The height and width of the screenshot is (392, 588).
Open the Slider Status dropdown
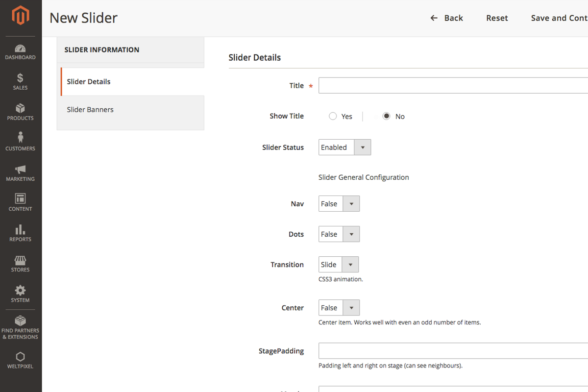pos(344,147)
